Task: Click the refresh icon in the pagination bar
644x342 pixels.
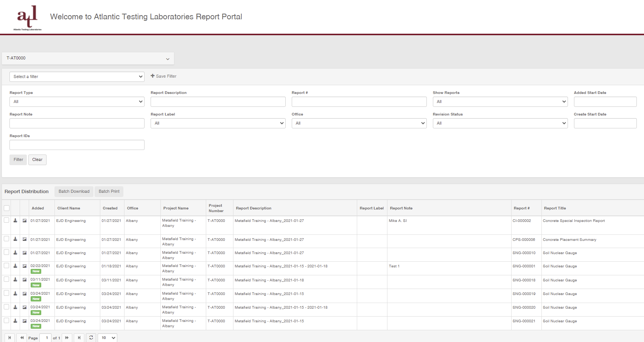Action: [91, 337]
